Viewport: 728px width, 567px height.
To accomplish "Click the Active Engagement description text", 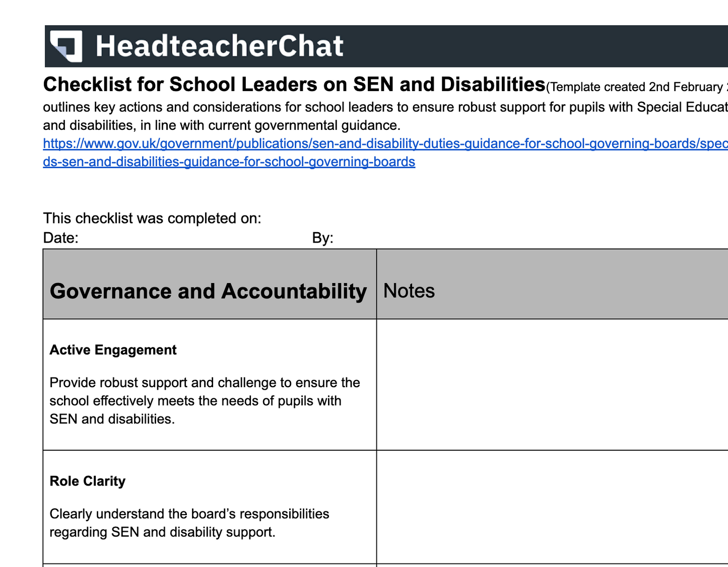I will tap(204, 401).
